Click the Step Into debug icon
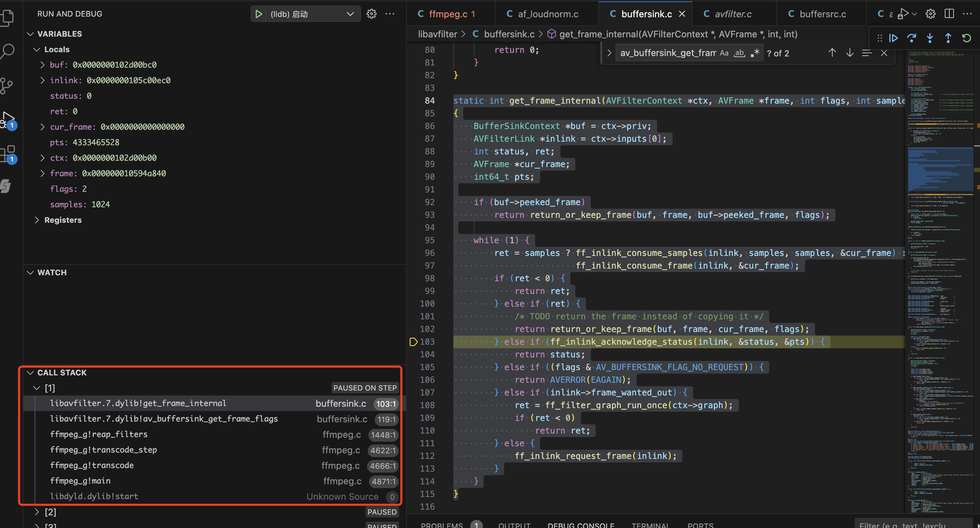This screenshot has width=980, height=528. [x=929, y=38]
